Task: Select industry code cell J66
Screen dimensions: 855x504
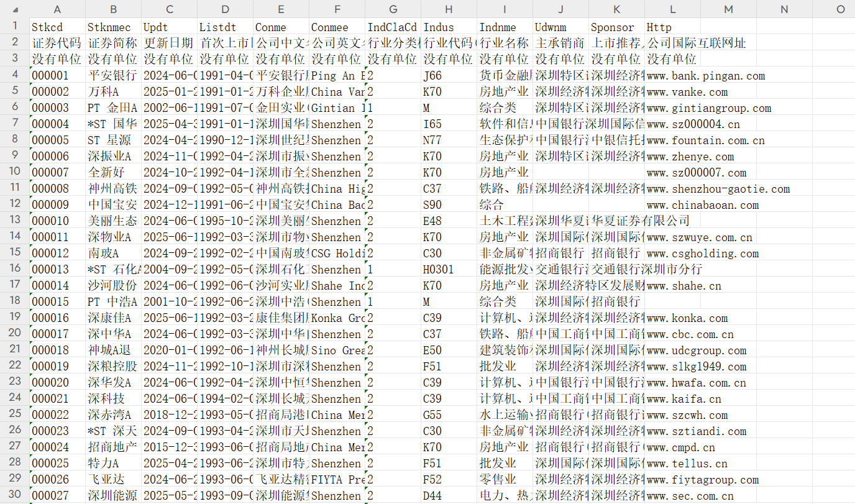Action: click(449, 75)
